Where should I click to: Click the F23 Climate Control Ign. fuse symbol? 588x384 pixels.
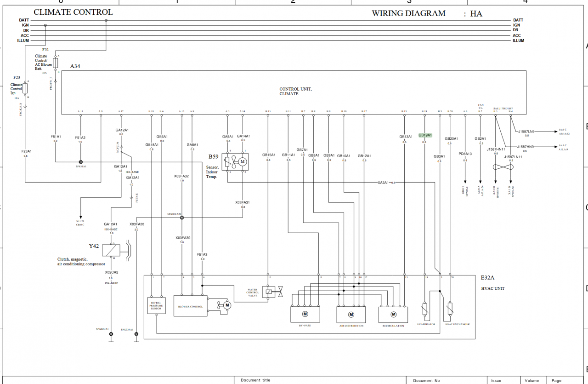[25, 89]
